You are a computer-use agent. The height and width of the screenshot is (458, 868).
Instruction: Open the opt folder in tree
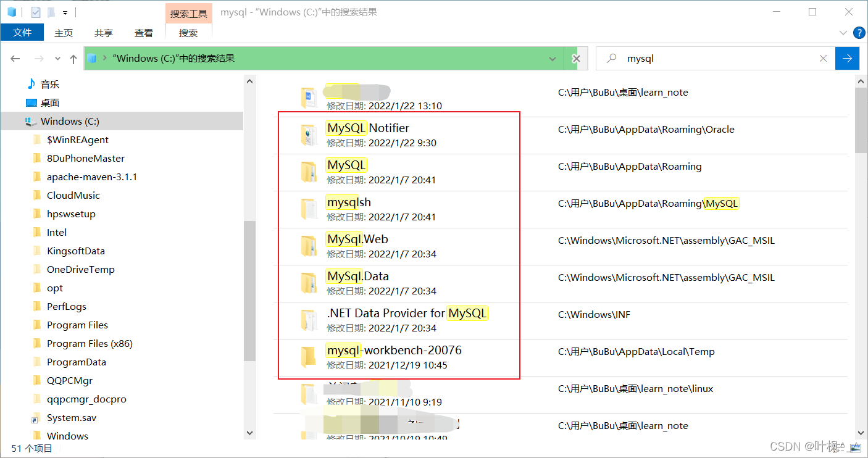pyautogui.click(x=55, y=288)
